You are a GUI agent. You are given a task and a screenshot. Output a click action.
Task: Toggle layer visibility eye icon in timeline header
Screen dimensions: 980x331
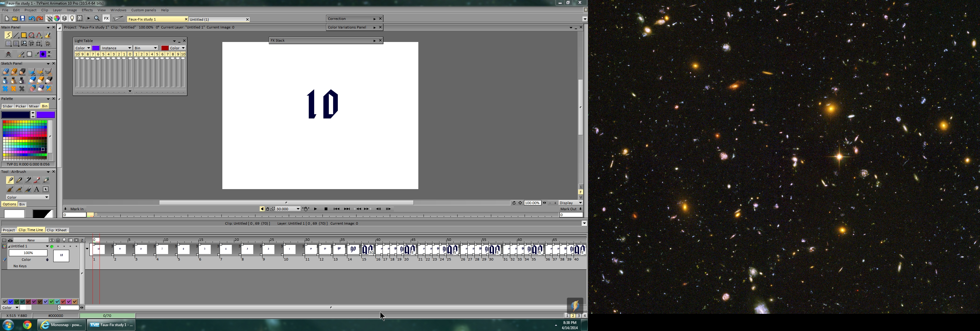[52, 240]
